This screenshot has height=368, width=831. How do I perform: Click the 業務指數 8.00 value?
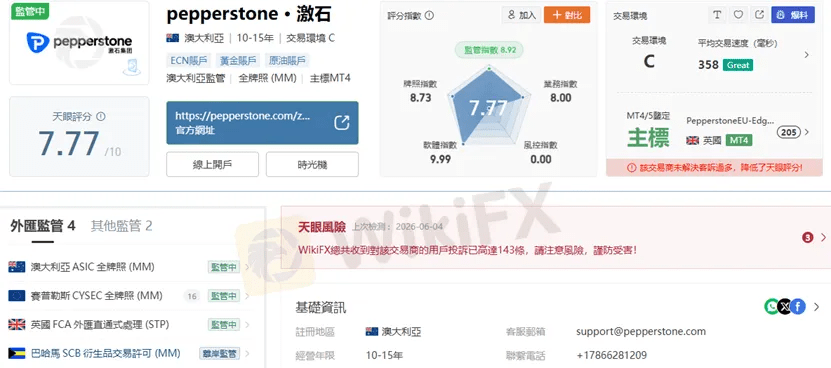click(561, 98)
